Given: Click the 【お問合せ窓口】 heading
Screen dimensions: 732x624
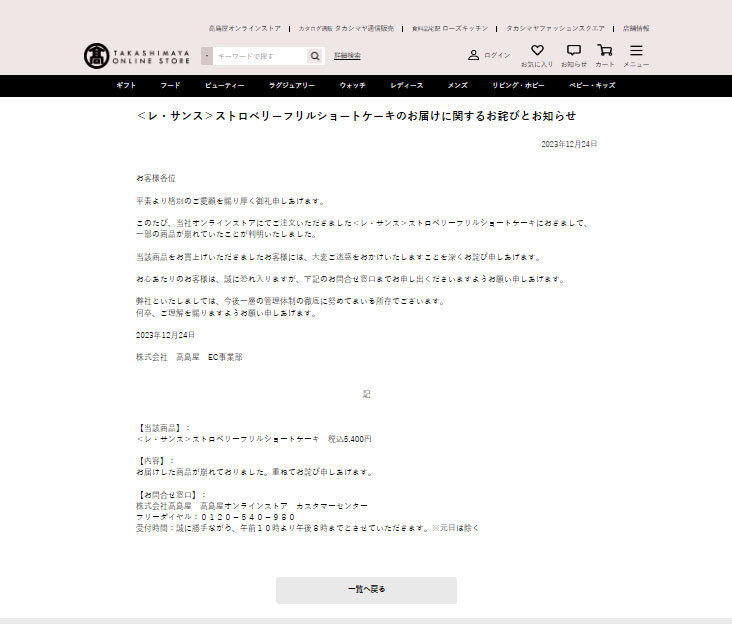Looking at the screenshot, I should tap(167, 495).
